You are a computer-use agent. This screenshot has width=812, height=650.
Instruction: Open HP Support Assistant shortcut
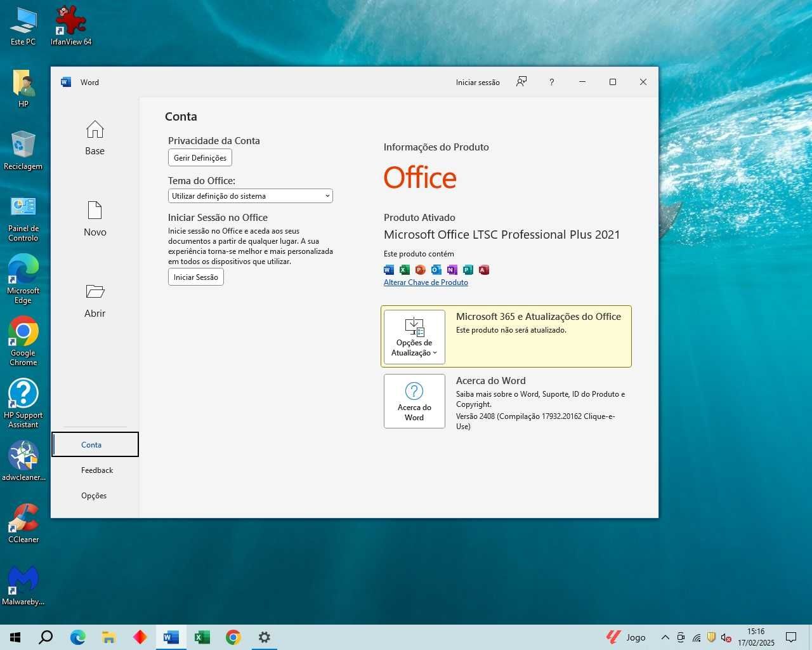[23, 404]
